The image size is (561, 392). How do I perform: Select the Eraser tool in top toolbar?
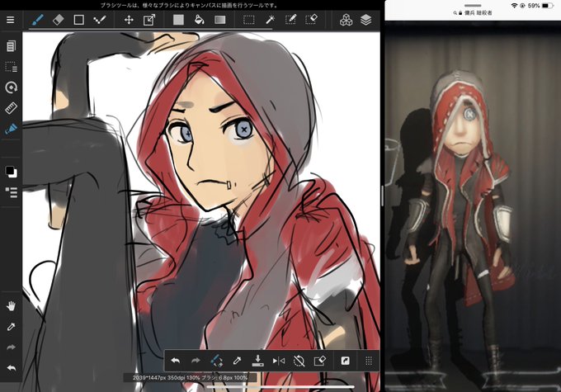click(59, 20)
